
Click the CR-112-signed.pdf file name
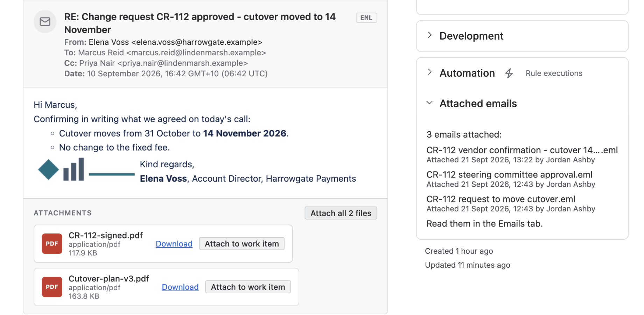tap(106, 235)
